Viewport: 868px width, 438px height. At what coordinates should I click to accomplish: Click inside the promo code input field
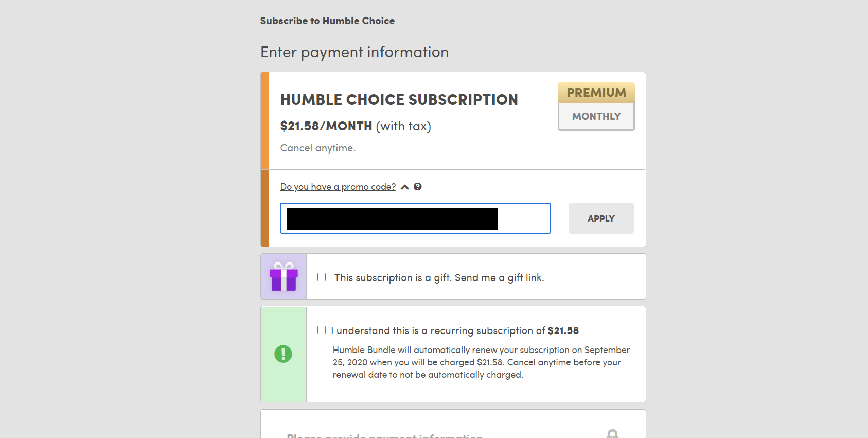415,218
